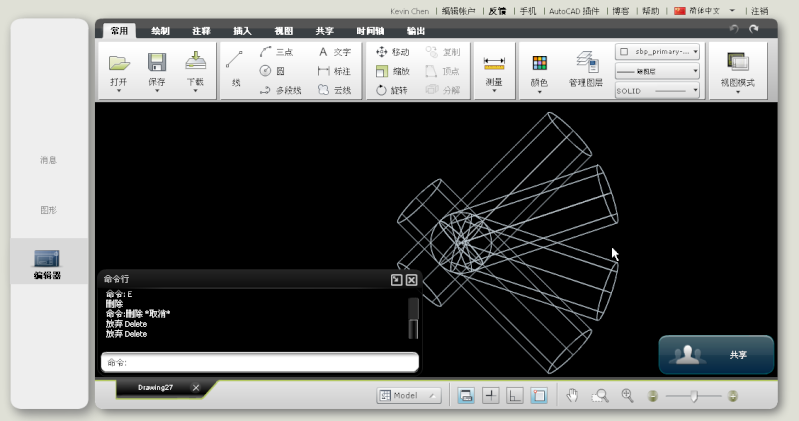799x421 pixels.
Task: Expand the 命令行 panel with its resize icon
Action: coord(396,279)
